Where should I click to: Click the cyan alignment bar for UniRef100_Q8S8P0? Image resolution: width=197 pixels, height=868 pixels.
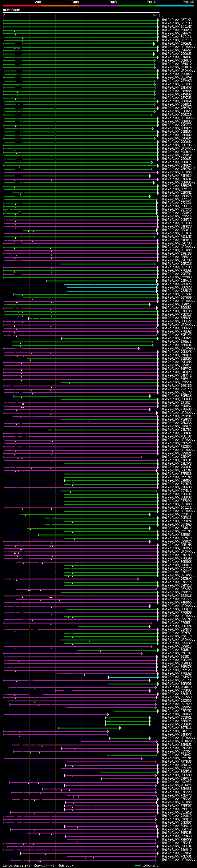point(111,285)
